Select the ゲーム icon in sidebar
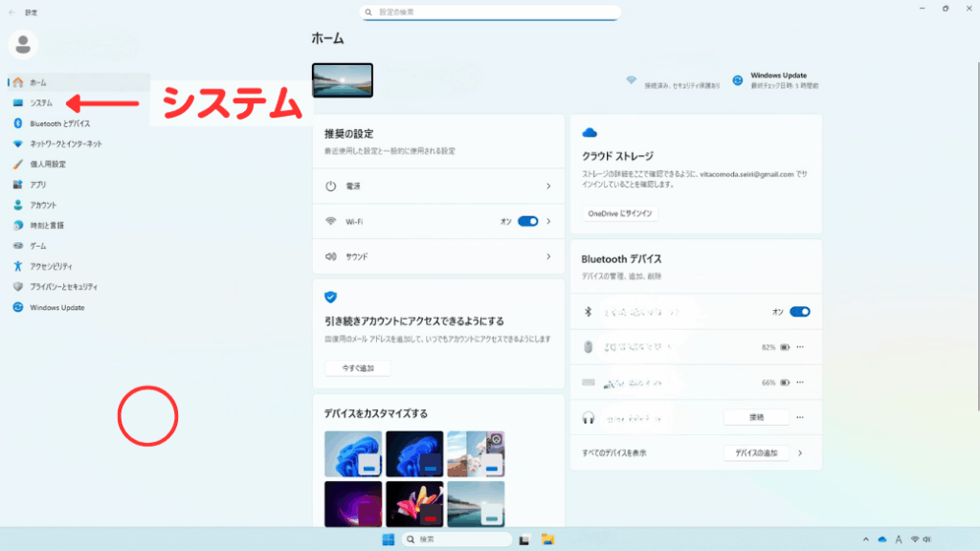This screenshot has height=551, width=980. 18,246
